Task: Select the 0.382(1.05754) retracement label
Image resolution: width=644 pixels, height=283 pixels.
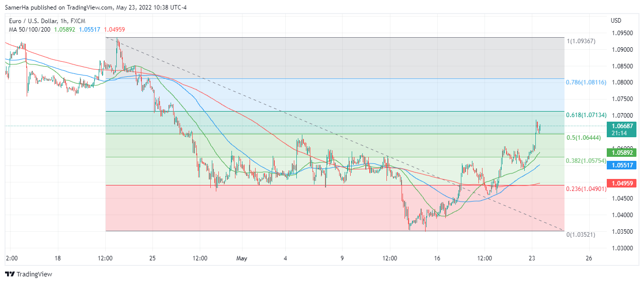Action: point(586,161)
